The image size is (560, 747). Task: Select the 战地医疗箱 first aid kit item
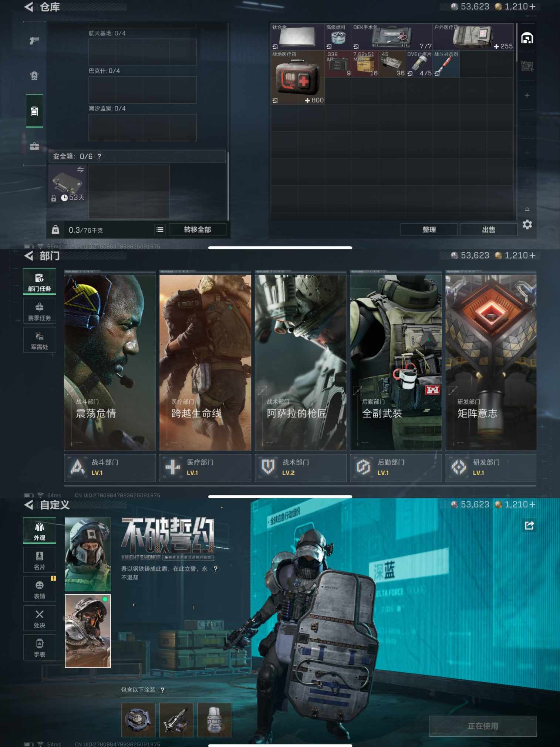[298, 77]
